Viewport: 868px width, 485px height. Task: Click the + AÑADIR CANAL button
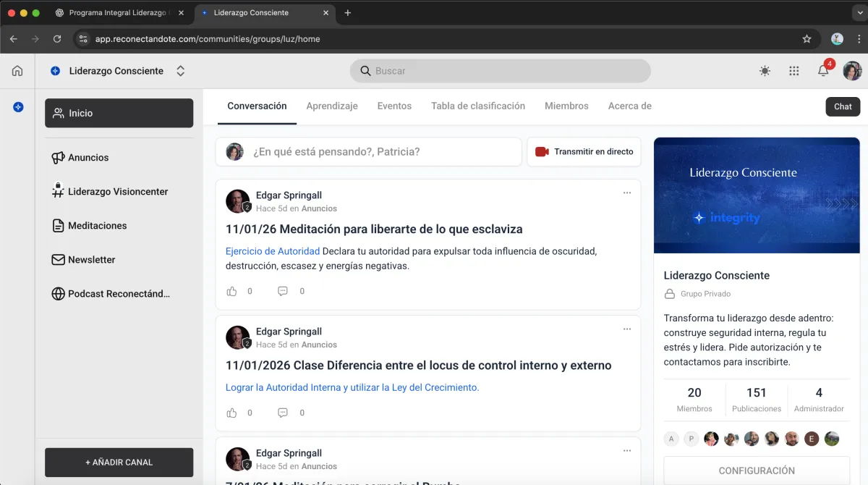click(119, 462)
